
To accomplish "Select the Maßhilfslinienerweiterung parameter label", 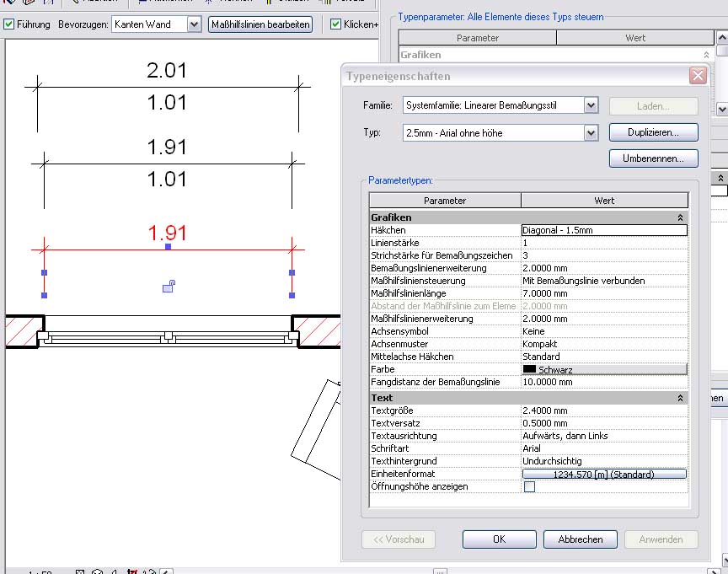I will 422,319.
